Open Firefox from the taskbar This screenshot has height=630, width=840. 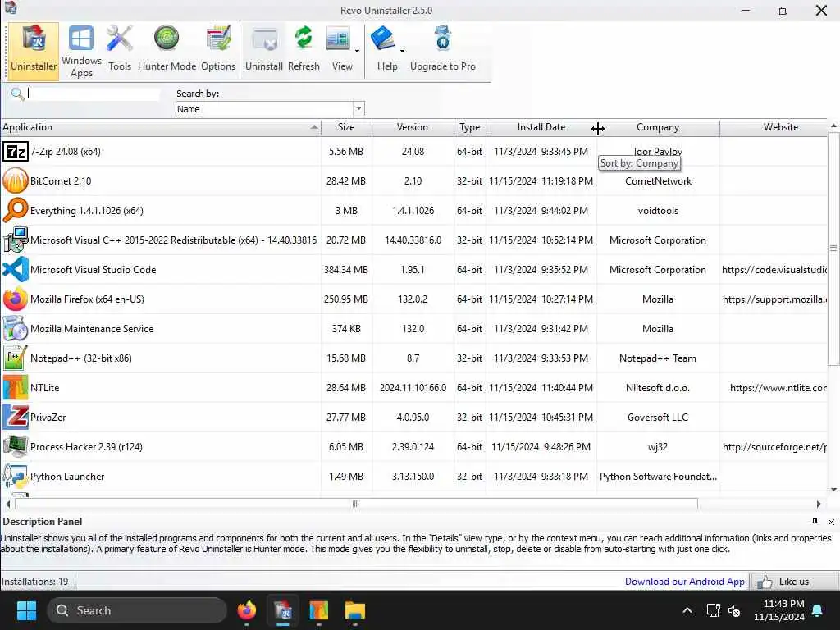coord(246,610)
